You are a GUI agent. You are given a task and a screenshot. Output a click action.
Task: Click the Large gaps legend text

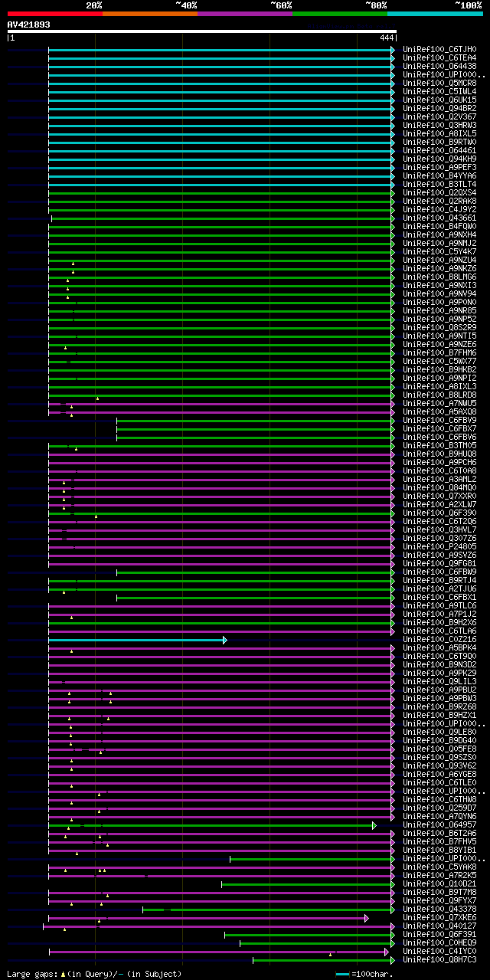pyautogui.click(x=94, y=974)
